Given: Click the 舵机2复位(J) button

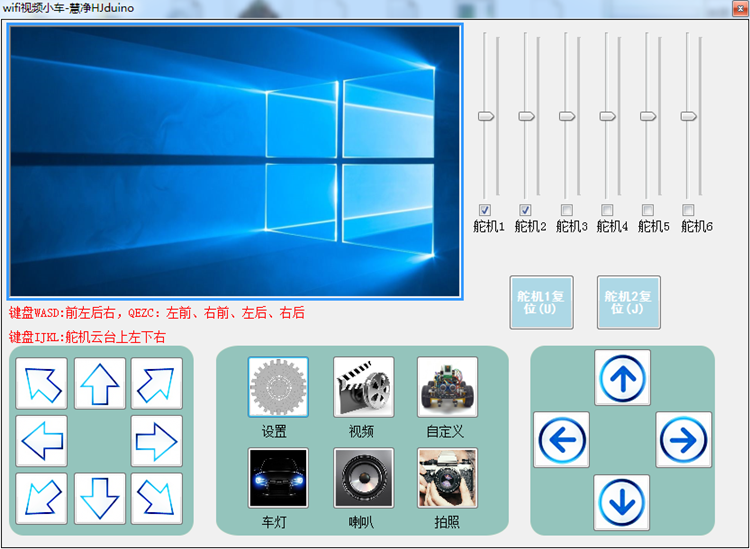Looking at the screenshot, I should tap(629, 302).
